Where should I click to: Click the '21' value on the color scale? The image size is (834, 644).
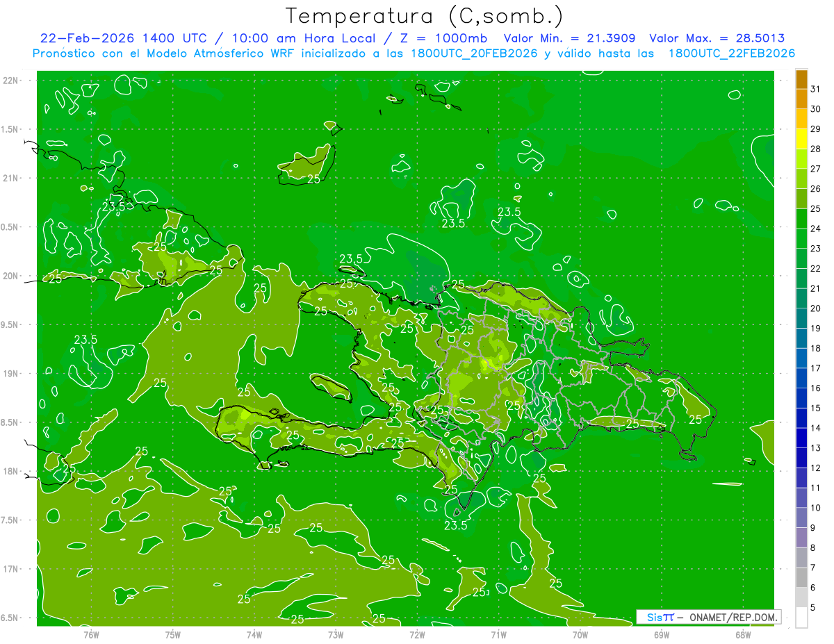816,288
